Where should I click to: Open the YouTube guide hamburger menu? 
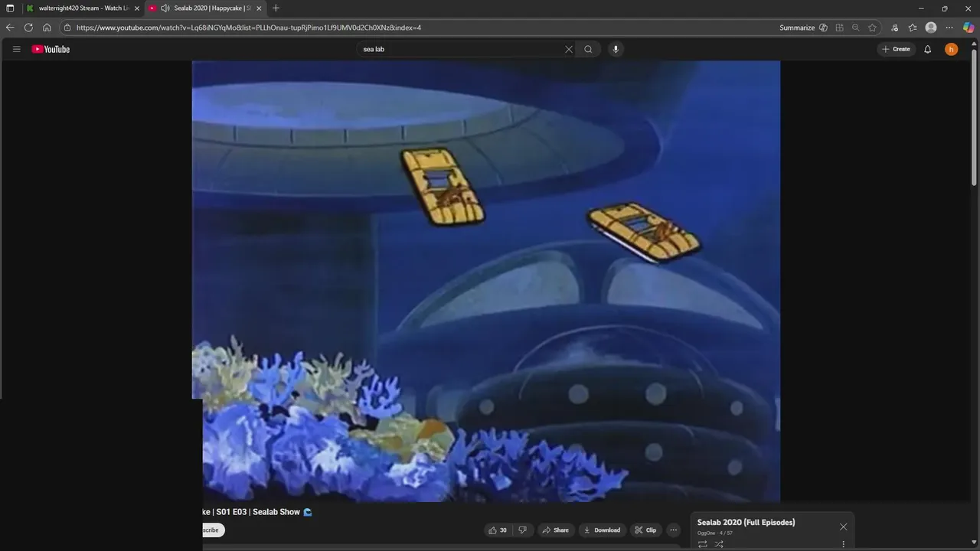16,49
